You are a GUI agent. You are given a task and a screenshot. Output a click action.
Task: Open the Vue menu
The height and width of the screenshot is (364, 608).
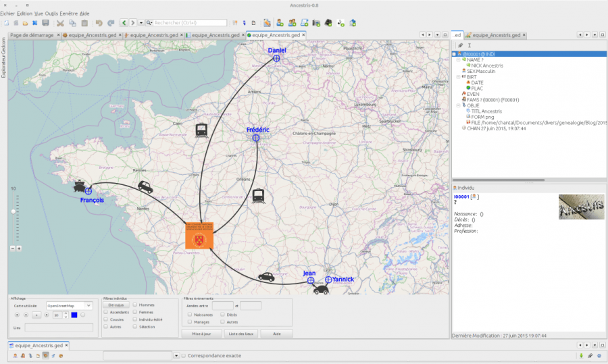pos(39,14)
